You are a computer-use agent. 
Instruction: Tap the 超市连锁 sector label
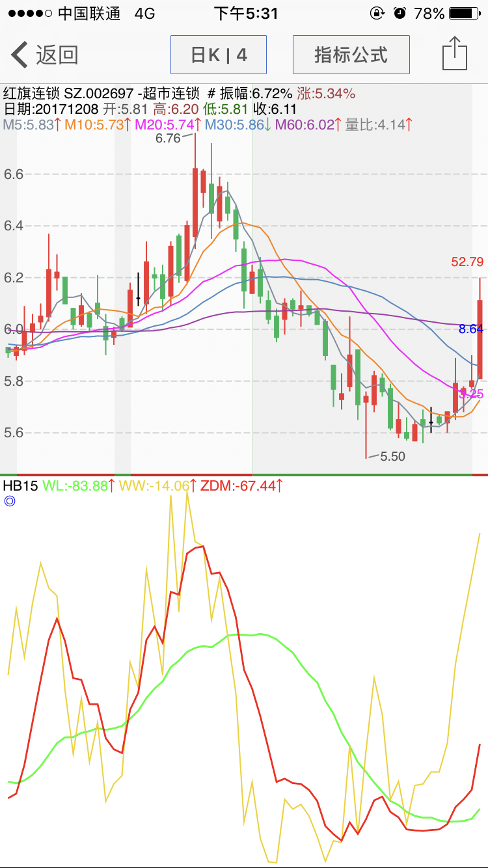(x=171, y=93)
